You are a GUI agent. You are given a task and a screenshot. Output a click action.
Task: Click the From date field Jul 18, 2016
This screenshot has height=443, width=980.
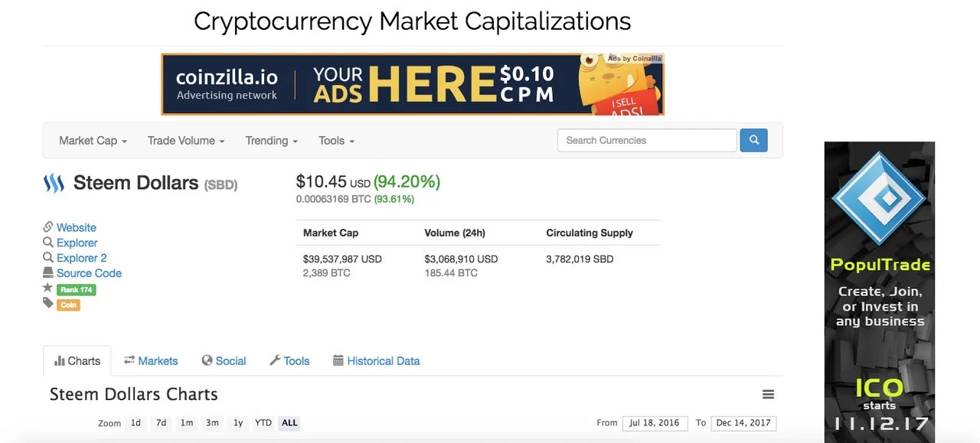point(654,423)
